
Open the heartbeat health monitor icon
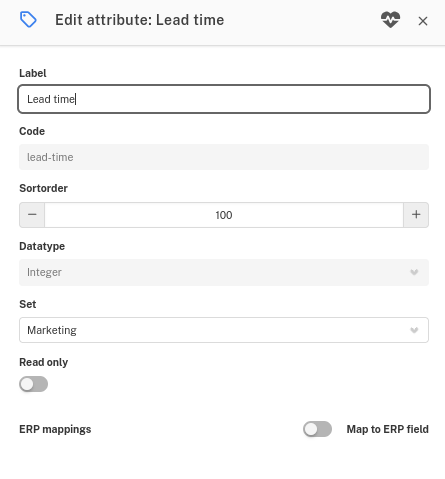(x=390, y=20)
